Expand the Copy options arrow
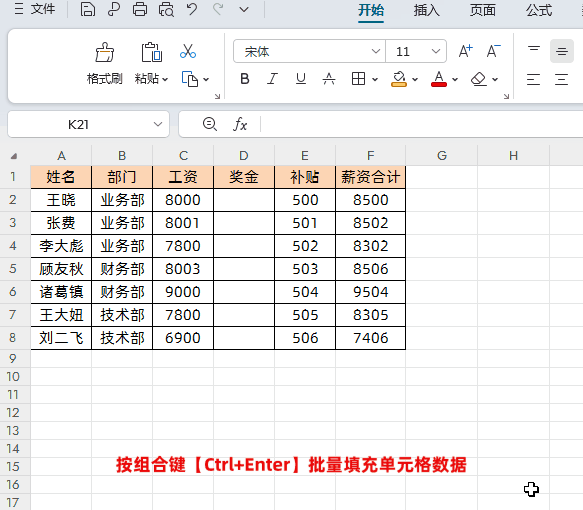Viewport: 583px width, 510px height. (206, 79)
